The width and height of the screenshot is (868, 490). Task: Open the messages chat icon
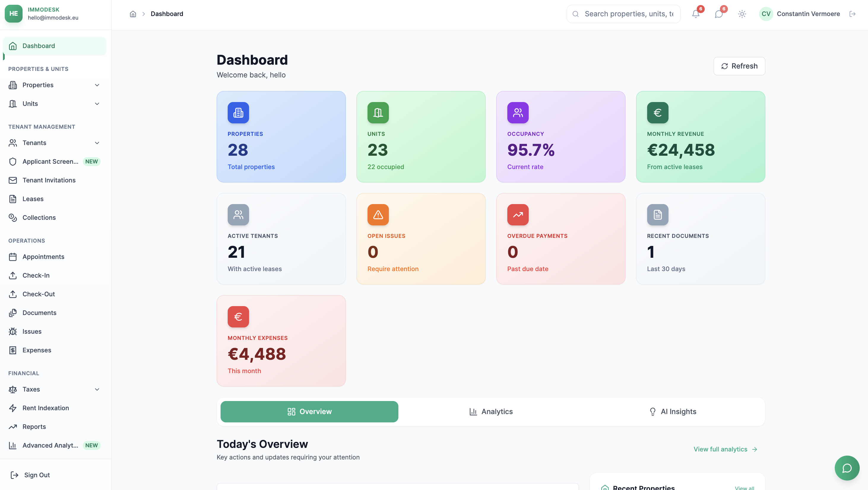719,14
